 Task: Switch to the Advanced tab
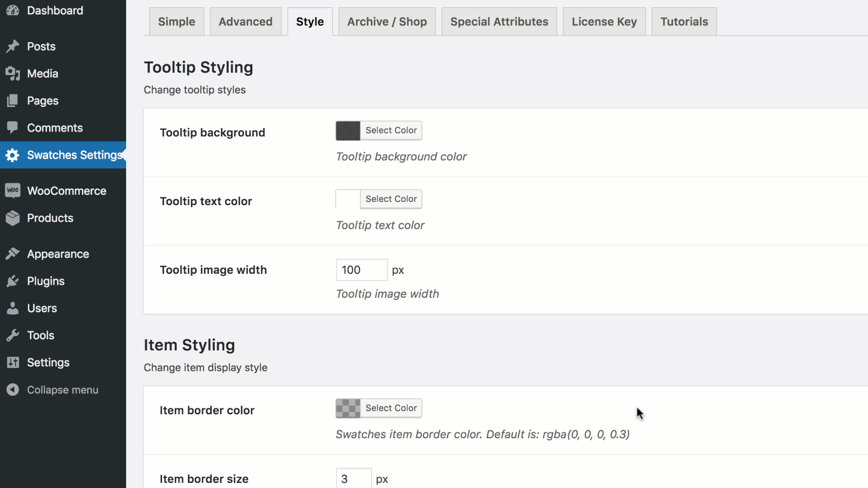pos(245,21)
